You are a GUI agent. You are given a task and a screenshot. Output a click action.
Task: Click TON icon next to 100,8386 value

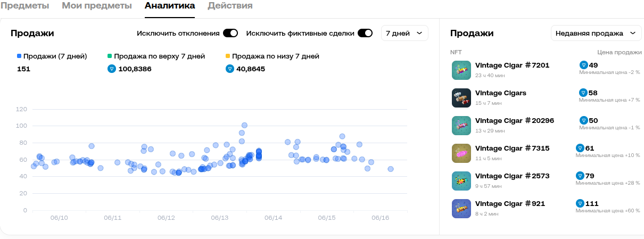(112, 69)
